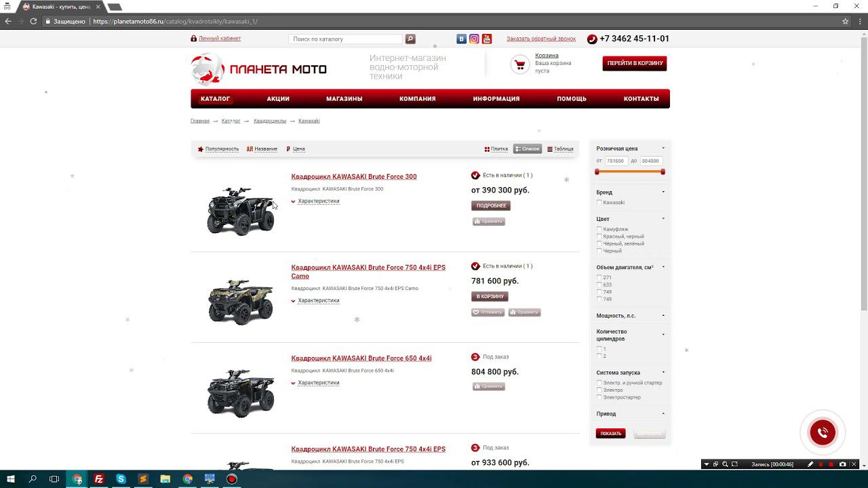Click the camera icon in the recording toolbar
868x488 pixels.
(843, 464)
